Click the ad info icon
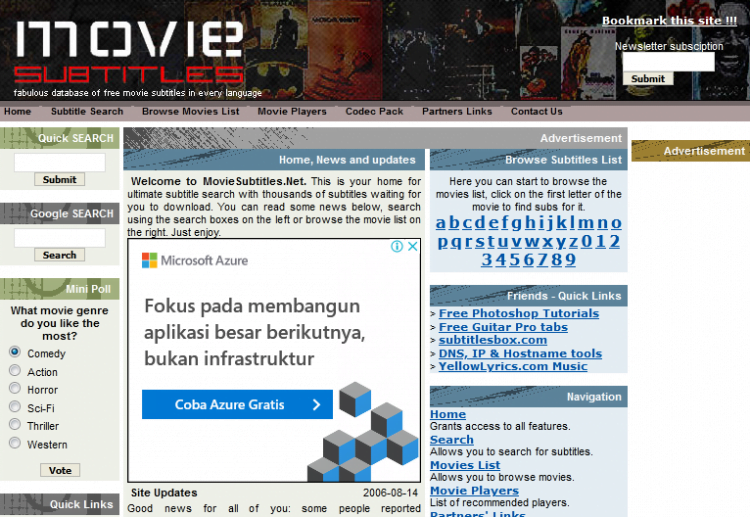 [x=397, y=246]
